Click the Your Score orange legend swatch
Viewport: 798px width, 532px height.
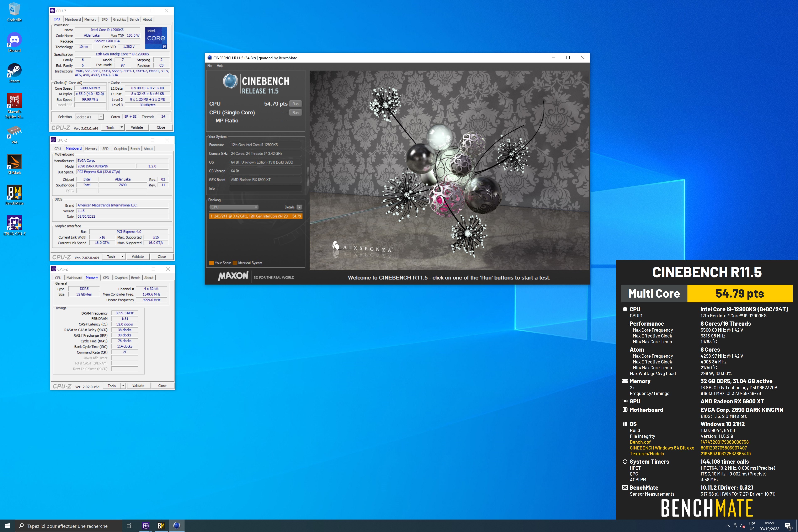(211, 263)
